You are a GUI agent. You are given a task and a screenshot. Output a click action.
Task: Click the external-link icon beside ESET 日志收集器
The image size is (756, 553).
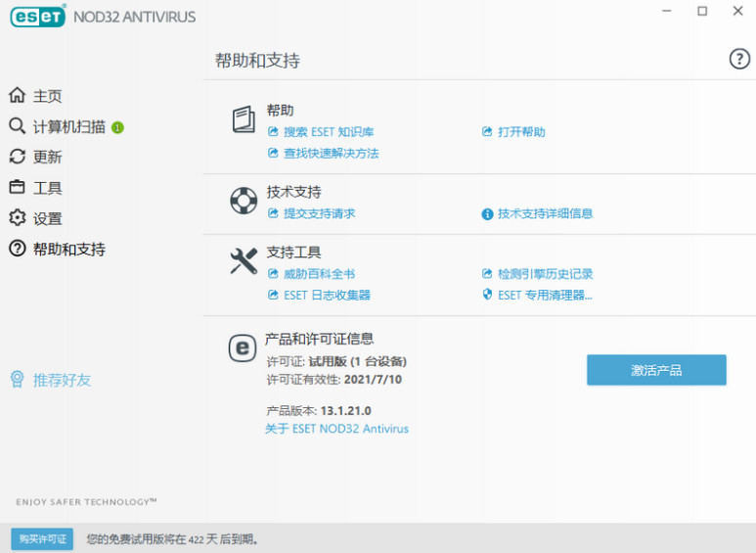click(273, 295)
